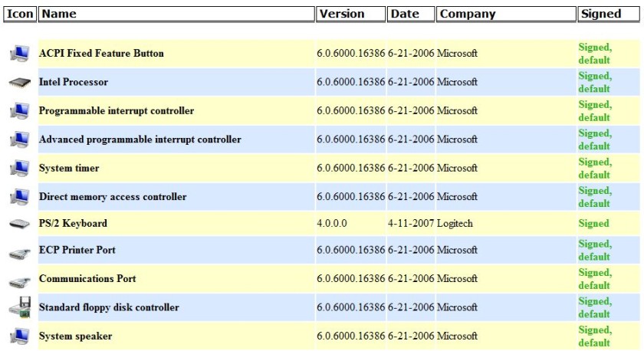Select the System timer name

pyautogui.click(x=69, y=169)
